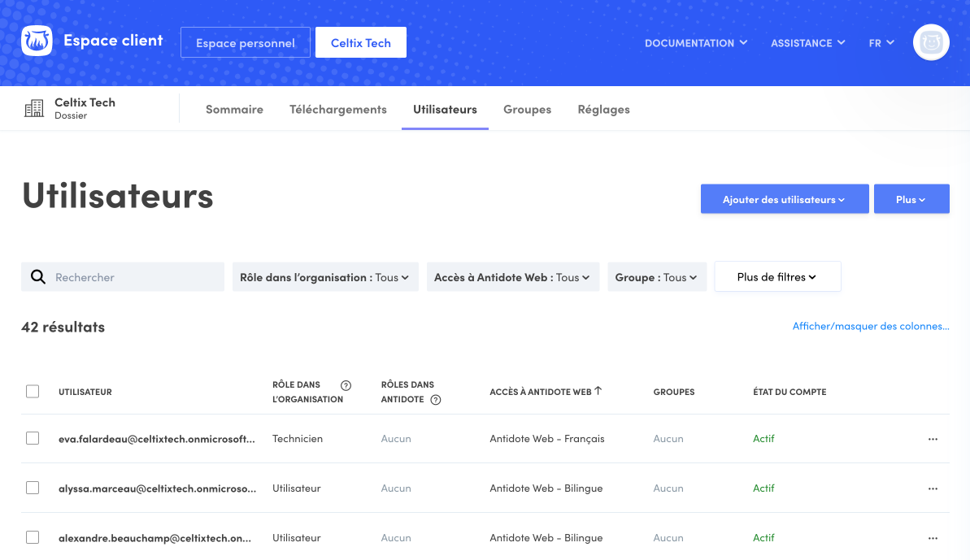This screenshot has width=970, height=560.
Task: Open Accès à Antidote Web filter
Action: click(x=513, y=277)
